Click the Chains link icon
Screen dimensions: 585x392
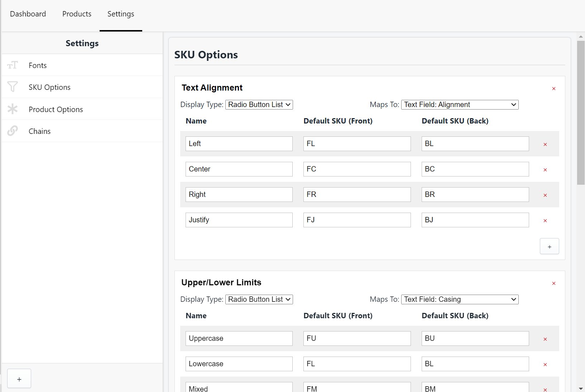pyautogui.click(x=13, y=131)
